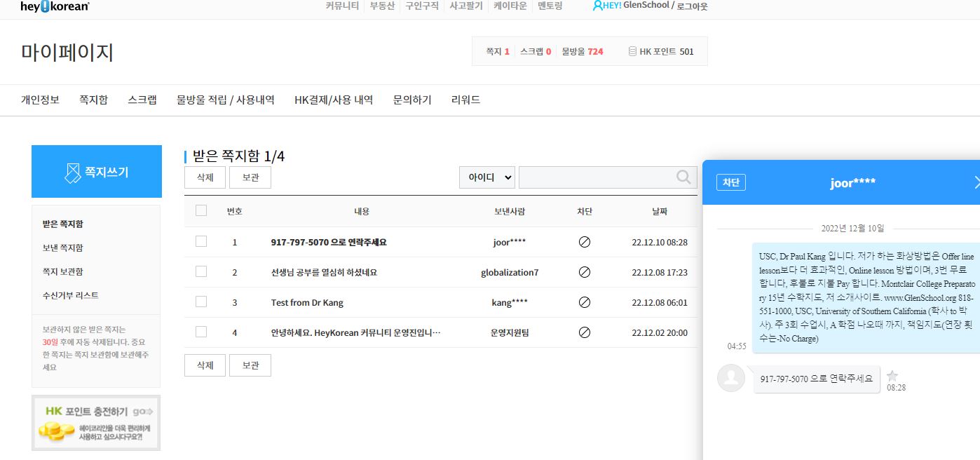Click the heykorean logo
980x460 pixels.
coord(55,6)
